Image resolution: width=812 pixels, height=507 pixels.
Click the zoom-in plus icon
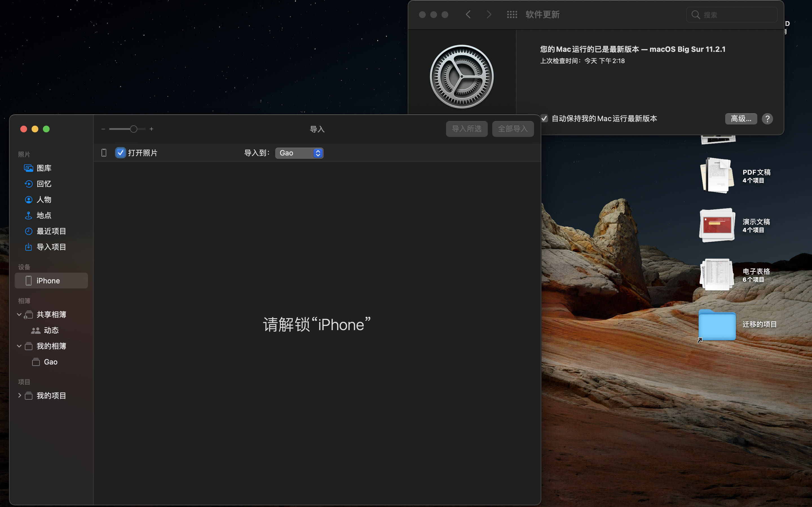pos(152,129)
